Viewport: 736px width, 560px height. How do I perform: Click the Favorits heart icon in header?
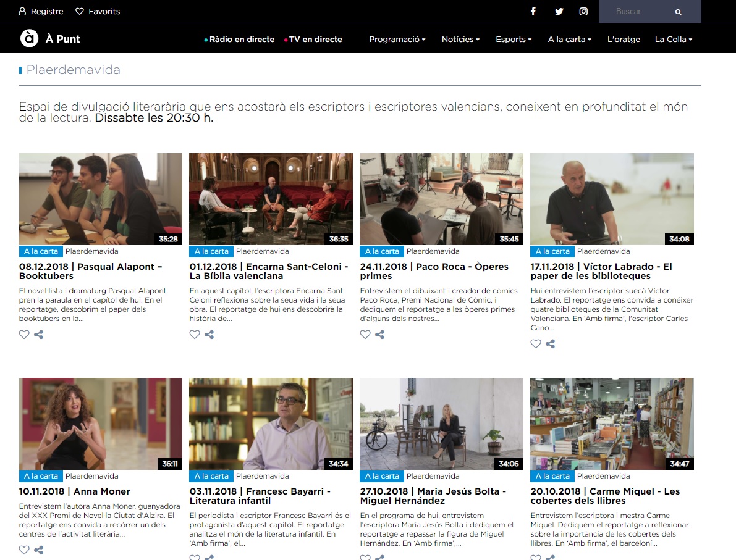(79, 11)
